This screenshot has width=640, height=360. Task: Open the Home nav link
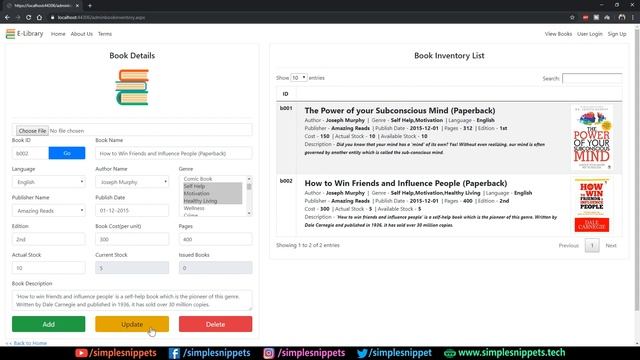click(x=58, y=34)
